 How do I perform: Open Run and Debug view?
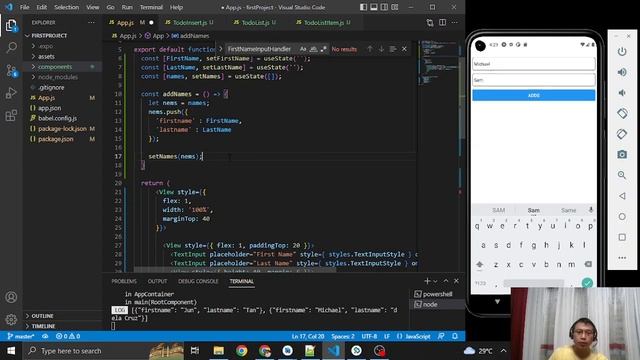(x=11, y=93)
